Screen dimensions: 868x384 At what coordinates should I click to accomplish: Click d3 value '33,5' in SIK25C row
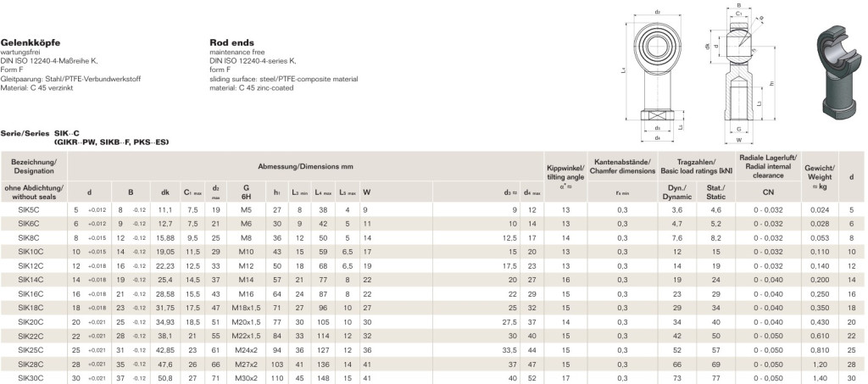pos(509,350)
